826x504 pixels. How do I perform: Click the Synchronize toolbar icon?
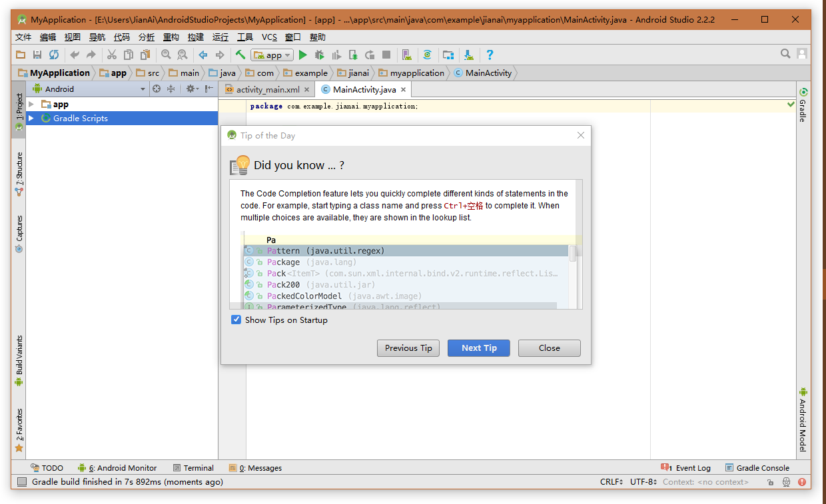(x=54, y=55)
